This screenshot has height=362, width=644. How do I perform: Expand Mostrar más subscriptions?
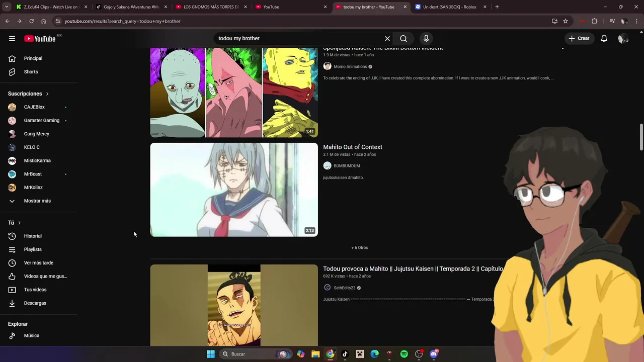38,201
